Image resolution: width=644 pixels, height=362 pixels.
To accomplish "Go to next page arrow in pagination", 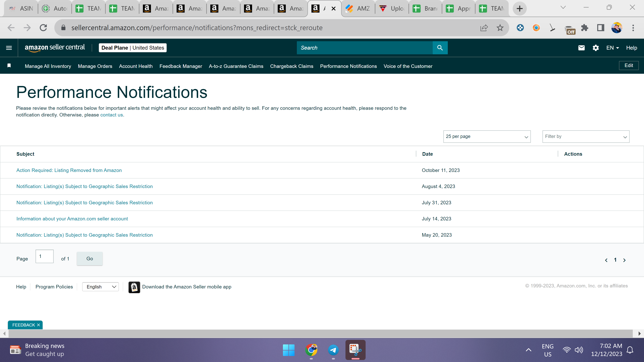I will 624,260.
